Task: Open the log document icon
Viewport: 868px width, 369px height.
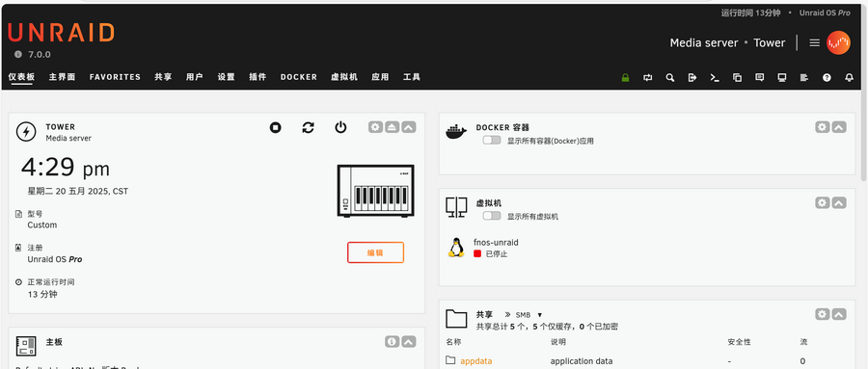Action: tap(804, 77)
